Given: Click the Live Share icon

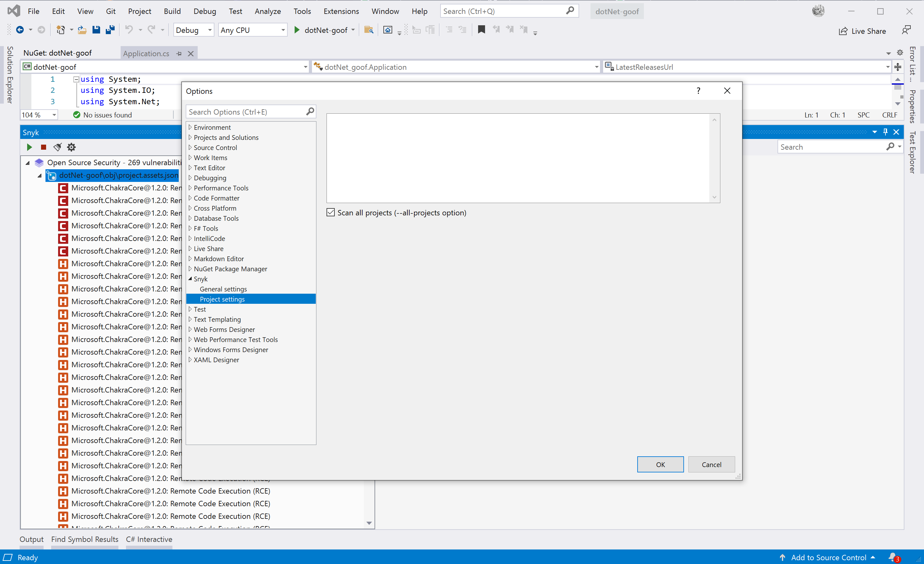Looking at the screenshot, I should 843,31.
